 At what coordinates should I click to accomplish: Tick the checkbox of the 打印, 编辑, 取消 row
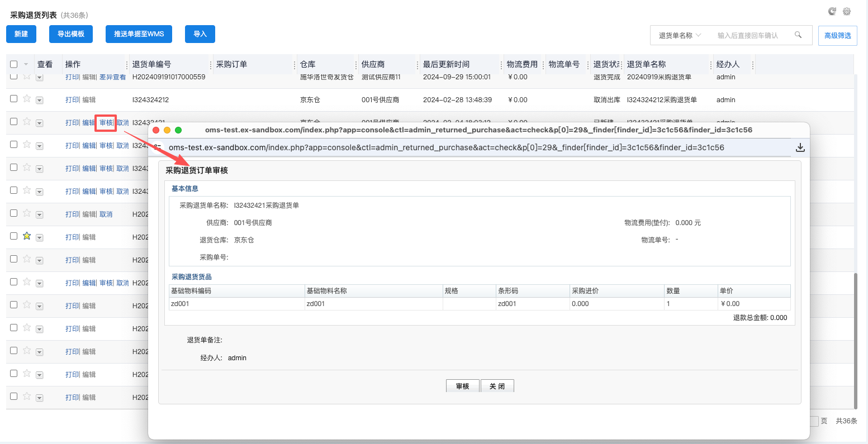(14, 213)
